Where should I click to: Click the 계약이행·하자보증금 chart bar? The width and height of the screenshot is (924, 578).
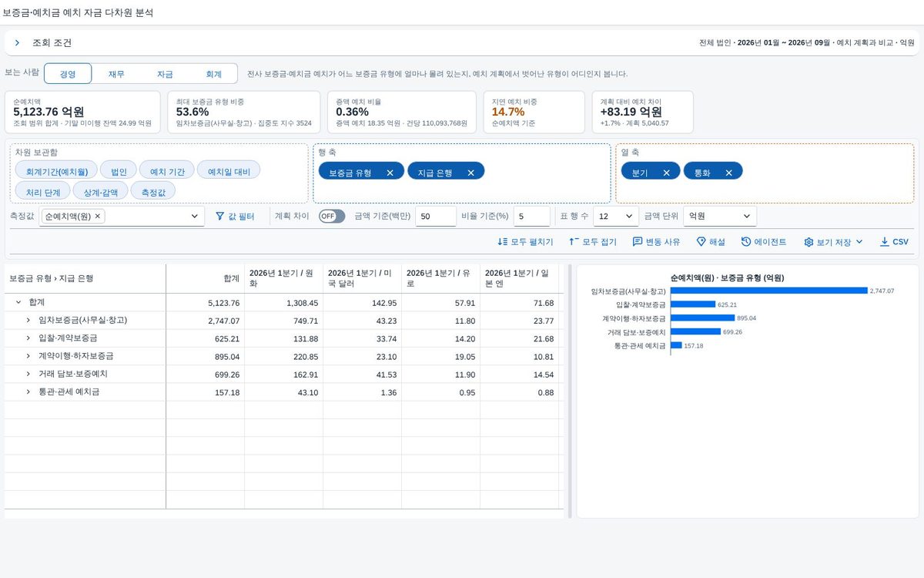(702, 318)
